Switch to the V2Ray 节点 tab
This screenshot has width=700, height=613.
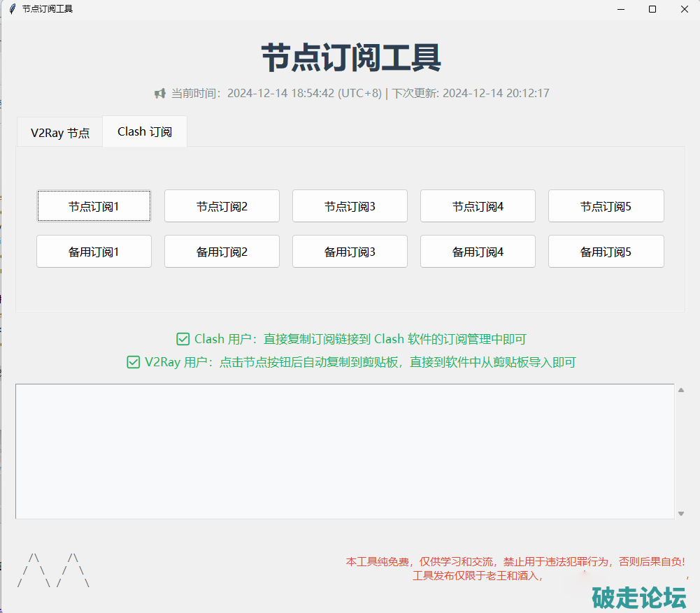click(x=60, y=133)
